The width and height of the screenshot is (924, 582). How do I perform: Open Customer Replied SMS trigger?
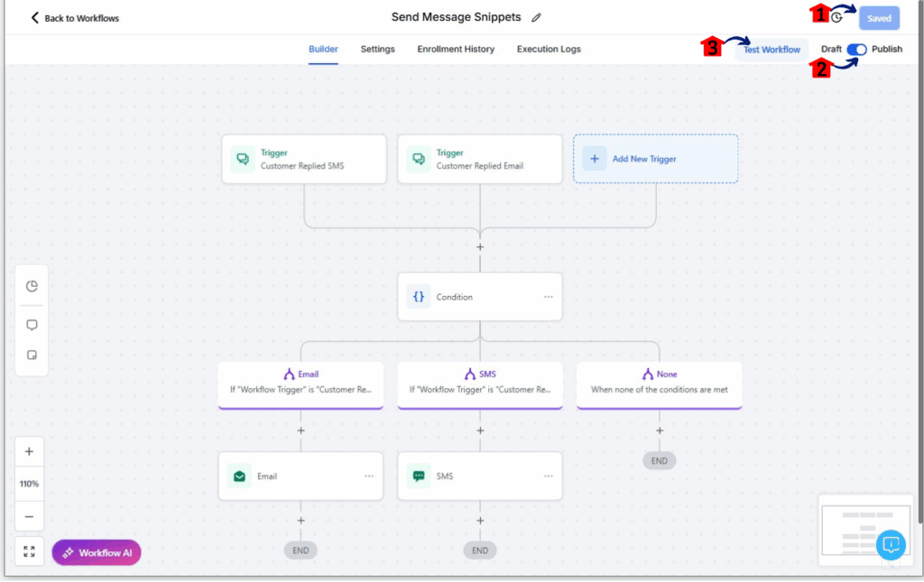pos(304,159)
